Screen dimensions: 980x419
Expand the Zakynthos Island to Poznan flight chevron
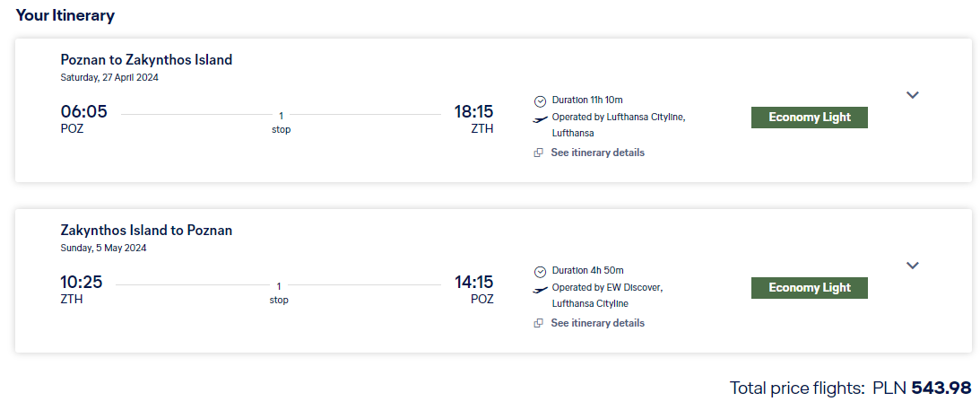point(913,266)
